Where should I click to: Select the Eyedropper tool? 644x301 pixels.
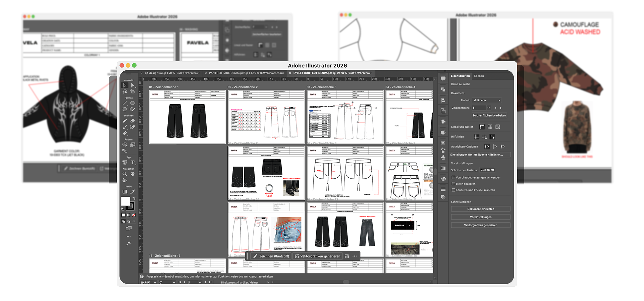point(132,192)
